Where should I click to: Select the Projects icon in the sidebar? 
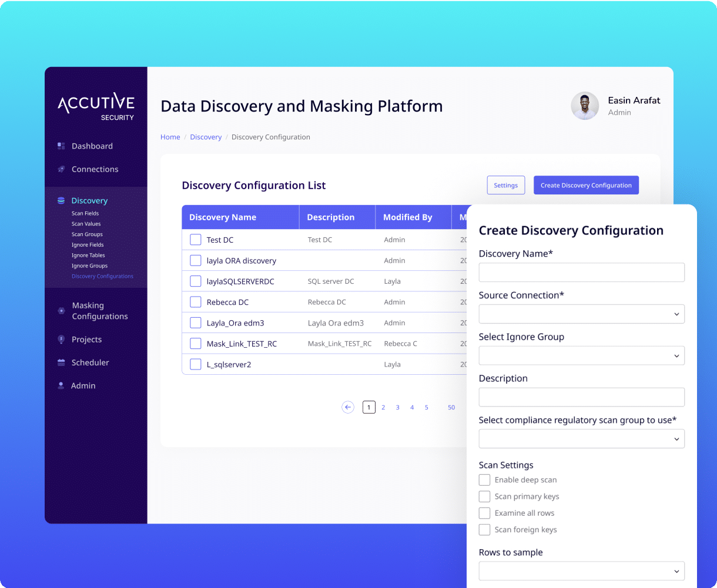click(x=61, y=340)
